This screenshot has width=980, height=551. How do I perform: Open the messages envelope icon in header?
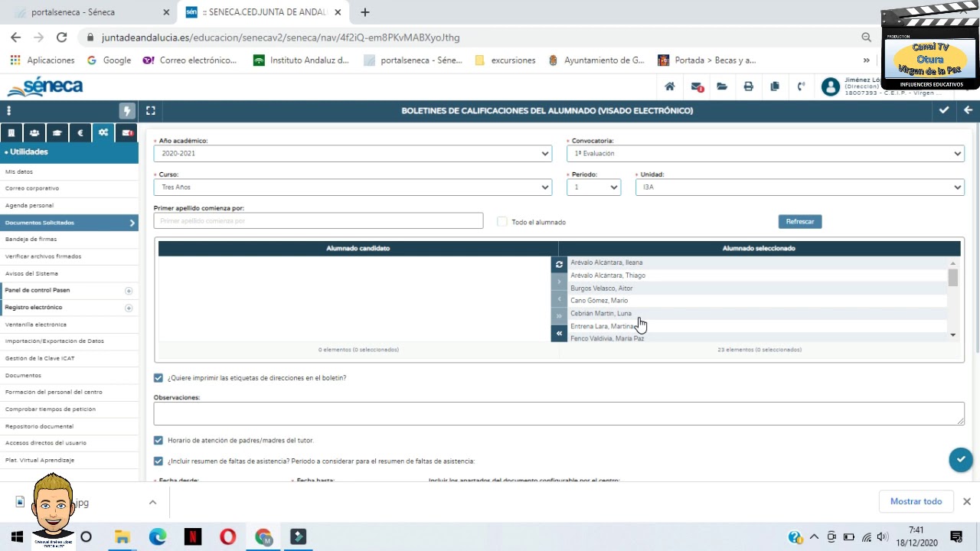[x=697, y=86]
